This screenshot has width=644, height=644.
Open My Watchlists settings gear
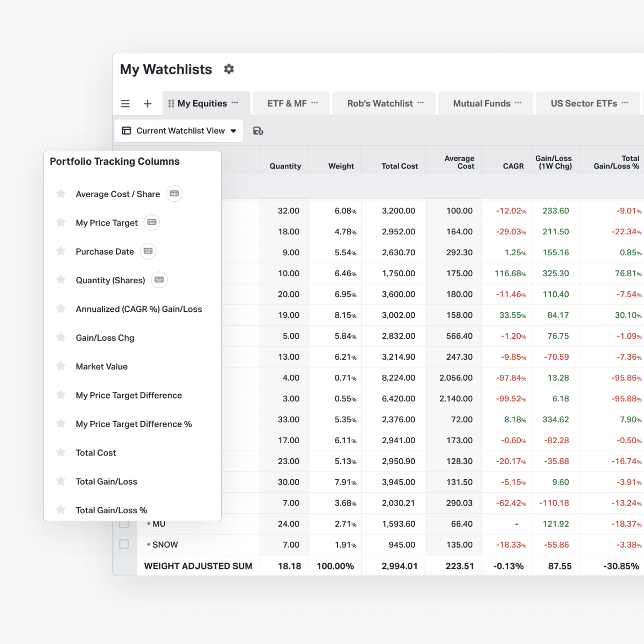click(229, 69)
